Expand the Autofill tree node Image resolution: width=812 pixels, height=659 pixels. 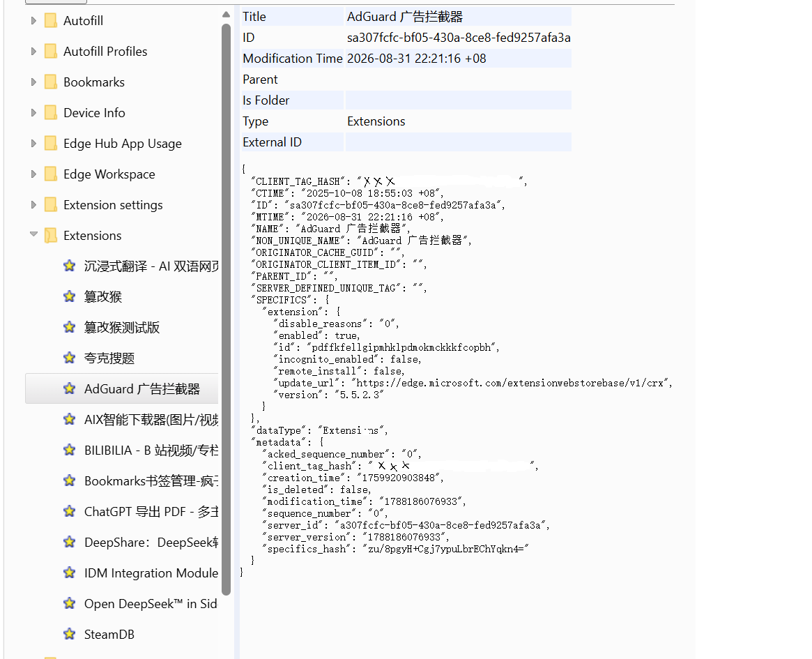33,21
